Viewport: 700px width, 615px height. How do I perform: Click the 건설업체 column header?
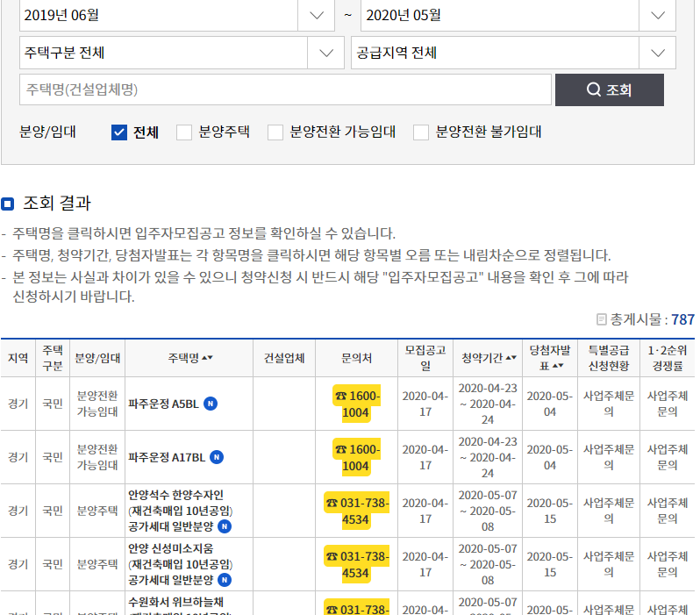tap(284, 358)
